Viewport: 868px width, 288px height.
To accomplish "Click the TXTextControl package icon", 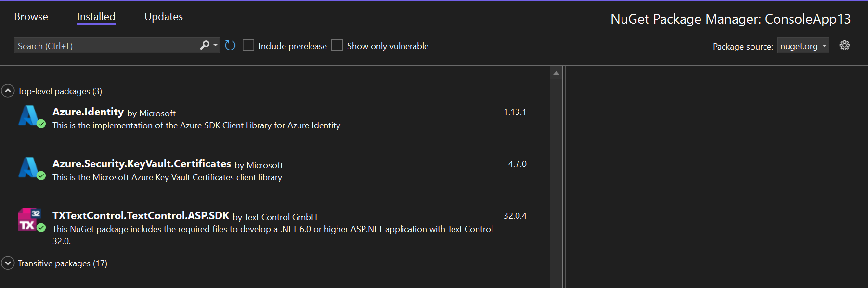I will (x=29, y=219).
